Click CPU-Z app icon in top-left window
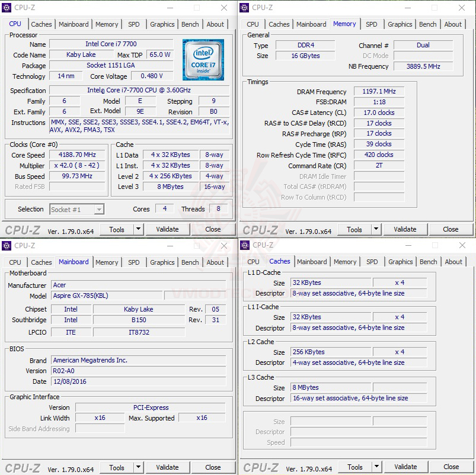Image resolution: width=476 pixels, height=475 pixels. pos(7,8)
